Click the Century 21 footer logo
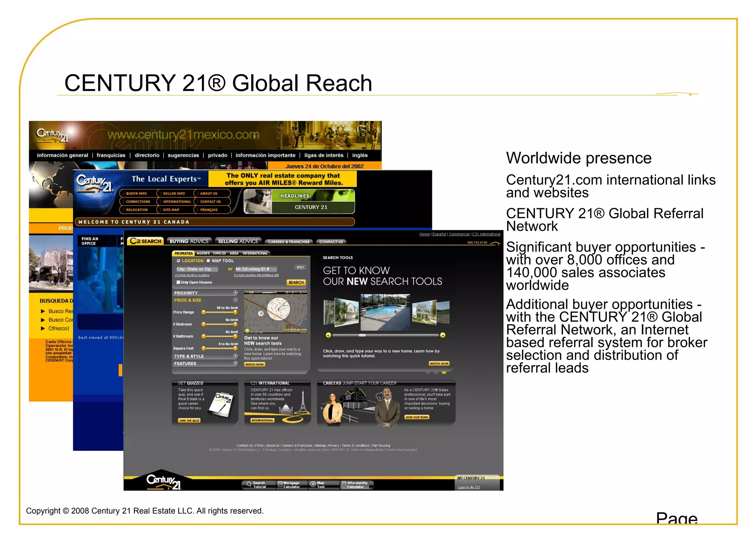This screenshot has width=756, height=545. coord(164,481)
